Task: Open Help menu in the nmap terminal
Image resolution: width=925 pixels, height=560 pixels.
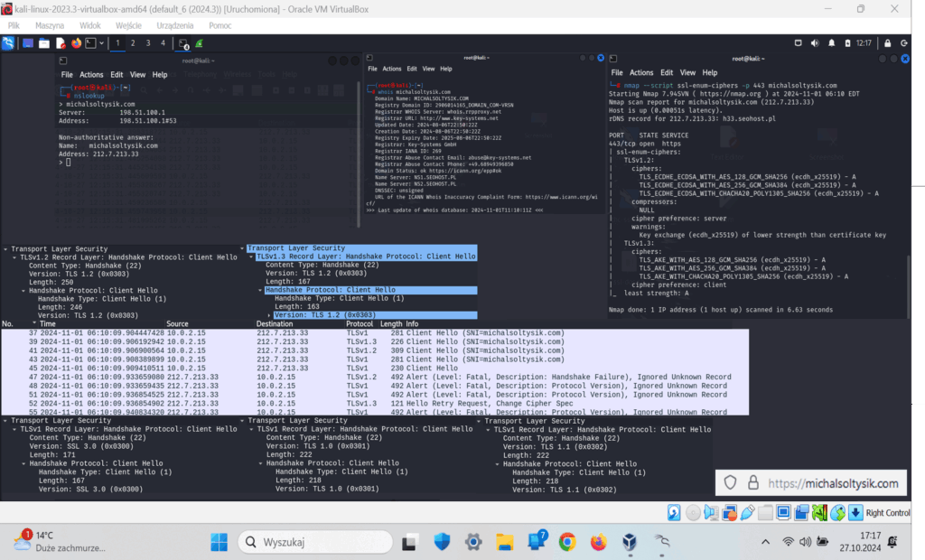Action: coord(710,72)
